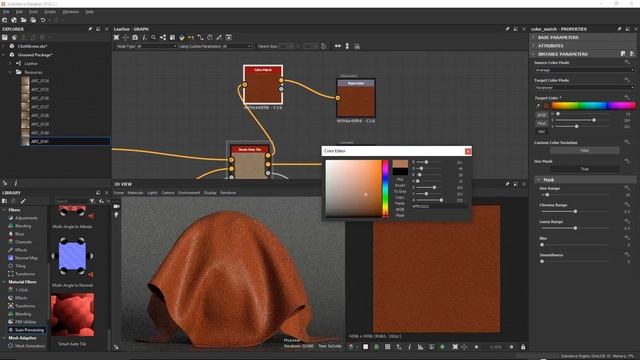Open the Target Color Mode dropdown
The image size is (640, 360).
point(584,87)
